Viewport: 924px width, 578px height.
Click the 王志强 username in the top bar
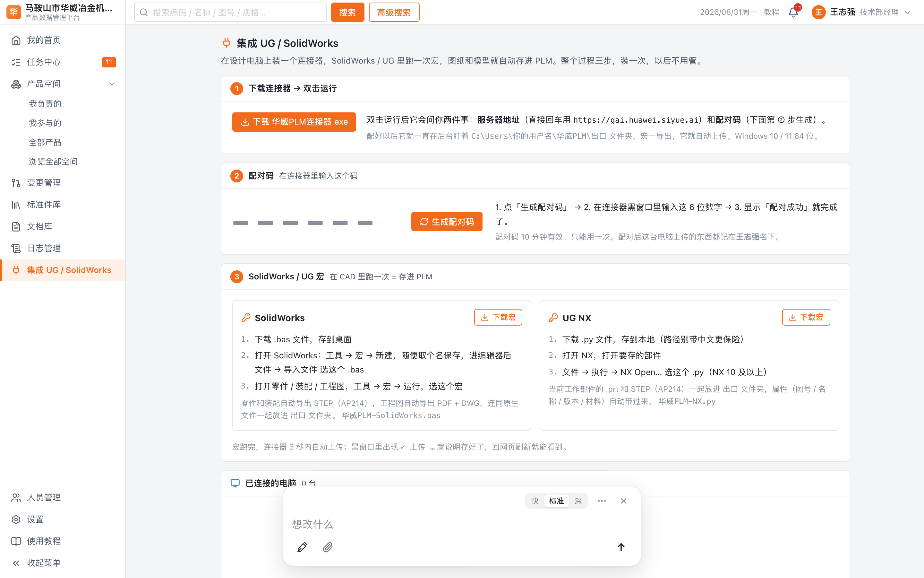pyautogui.click(x=842, y=12)
